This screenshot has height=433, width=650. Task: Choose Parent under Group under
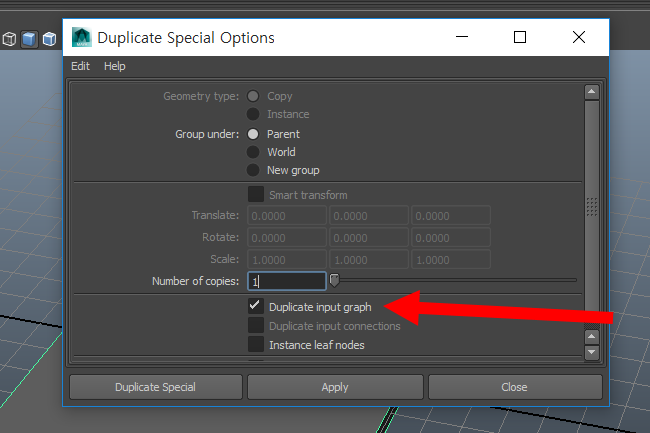[253, 134]
